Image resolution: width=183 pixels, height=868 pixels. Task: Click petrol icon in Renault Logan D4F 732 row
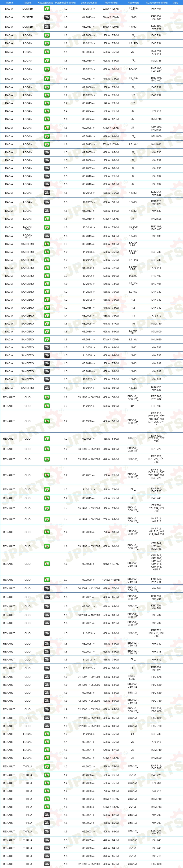pyautogui.click(x=47, y=734)
